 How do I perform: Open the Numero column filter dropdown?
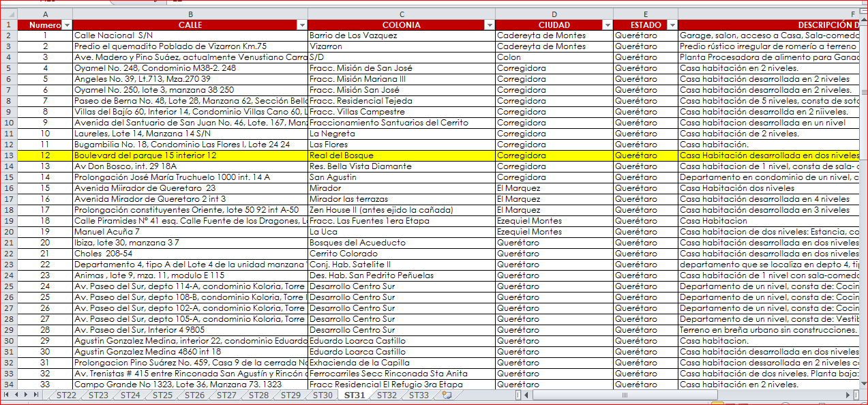point(67,25)
